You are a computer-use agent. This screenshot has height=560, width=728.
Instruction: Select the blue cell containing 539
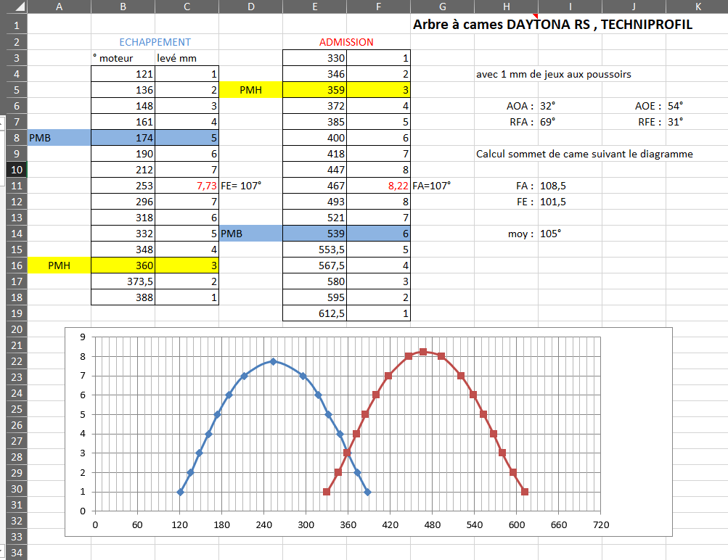[x=314, y=234]
